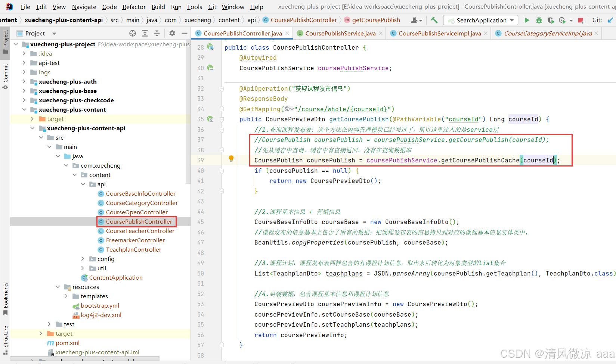
Task: Run SearchApplication with the green play icon
Action: (527, 20)
